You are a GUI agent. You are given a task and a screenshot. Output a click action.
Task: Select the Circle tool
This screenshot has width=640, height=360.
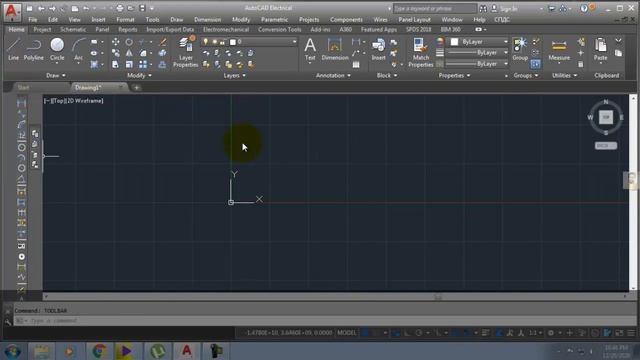pyautogui.click(x=57, y=49)
